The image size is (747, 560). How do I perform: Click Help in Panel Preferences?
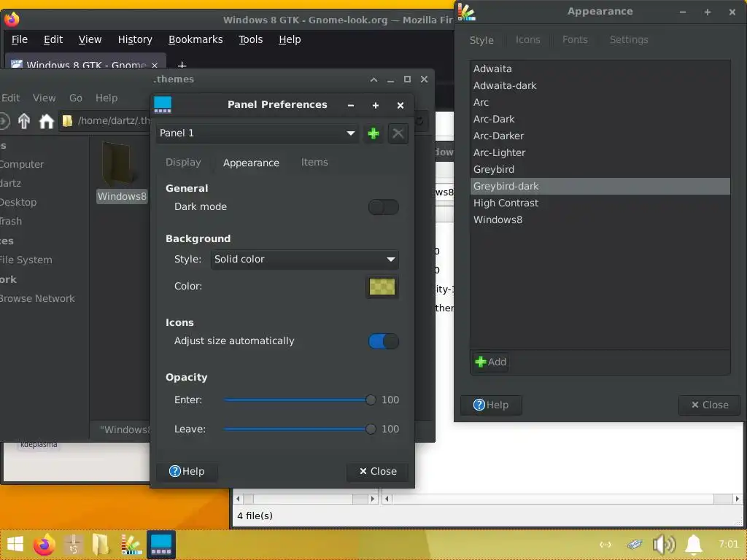pyautogui.click(x=187, y=472)
